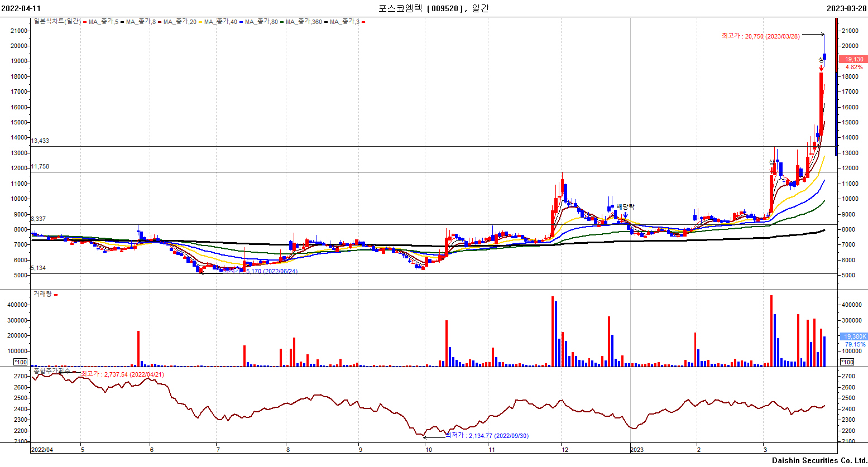The width and height of the screenshot is (868, 467).
Task: Click the 79.15% volume ratio label
Action: pos(855,344)
